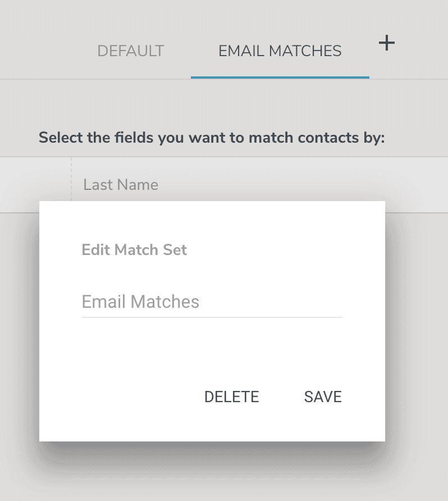Add a new match set with plus icon
Image resolution: width=448 pixels, height=501 pixels.
387,43
